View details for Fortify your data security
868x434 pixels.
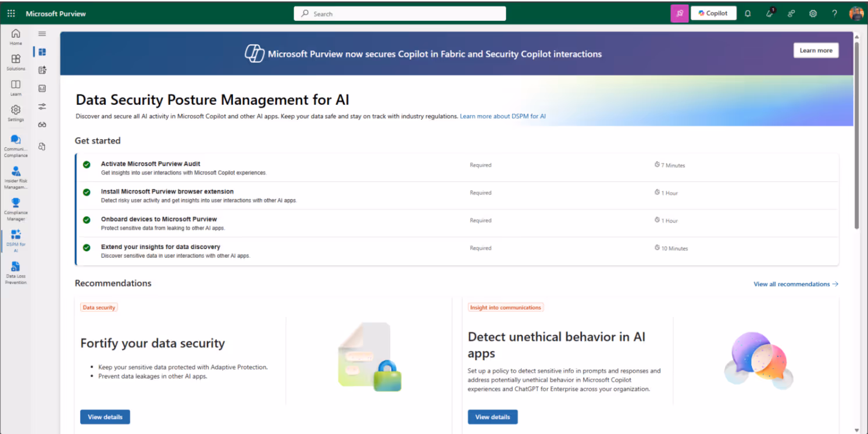[105, 417]
